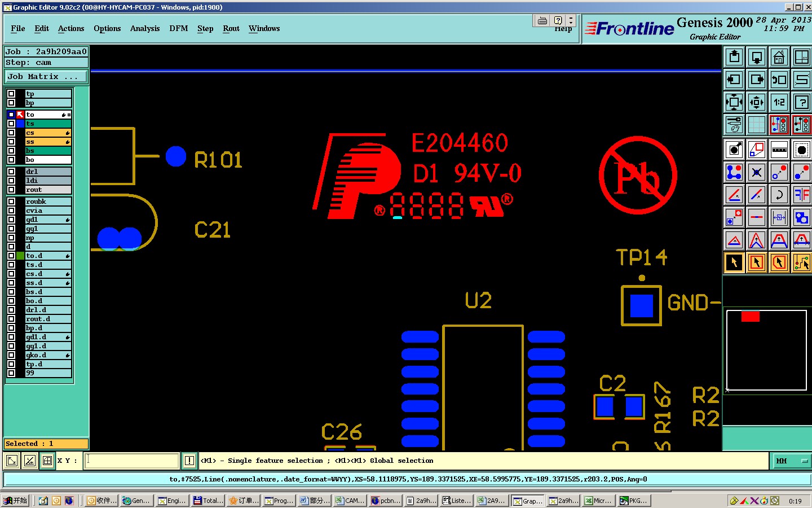Click the board overview thumbnail
The height and width of the screenshot is (508, 812).
(767, 350)
